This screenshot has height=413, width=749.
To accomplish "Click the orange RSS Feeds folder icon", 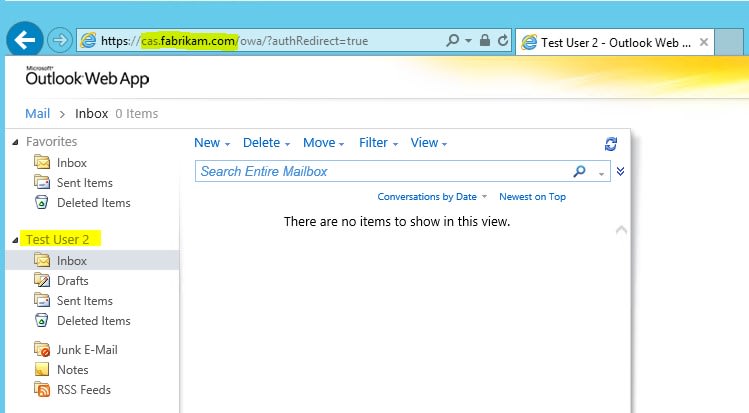I will pyautogui.click(x=42, y=390).
